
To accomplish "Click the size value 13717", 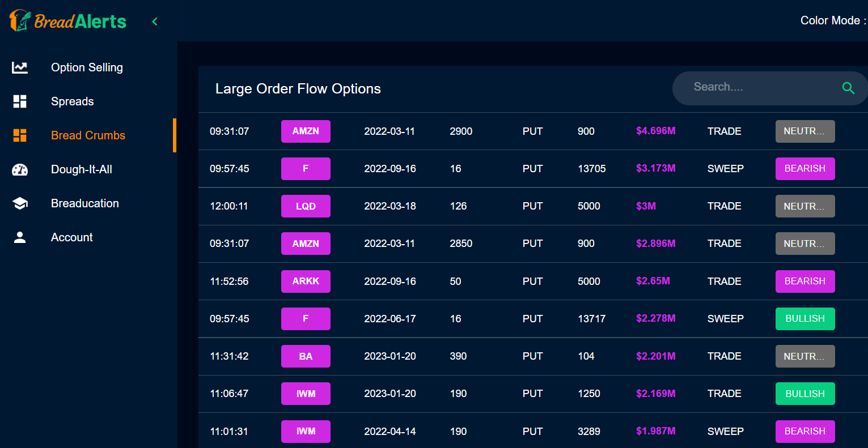I will 592,319.
